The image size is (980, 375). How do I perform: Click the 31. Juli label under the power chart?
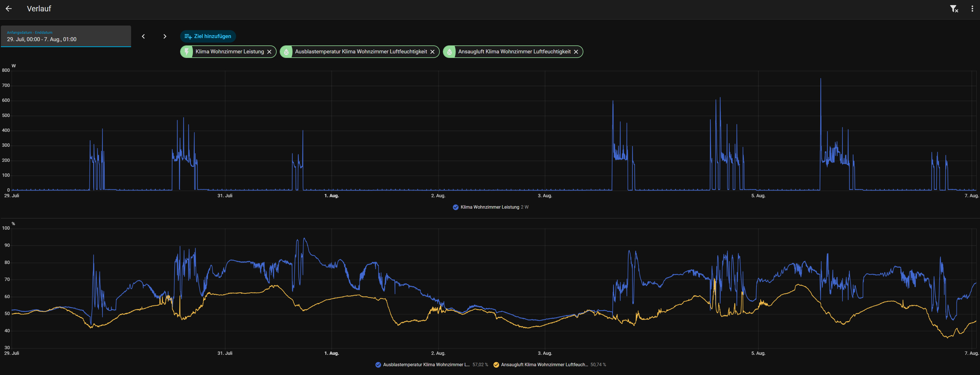pos(225,196)
